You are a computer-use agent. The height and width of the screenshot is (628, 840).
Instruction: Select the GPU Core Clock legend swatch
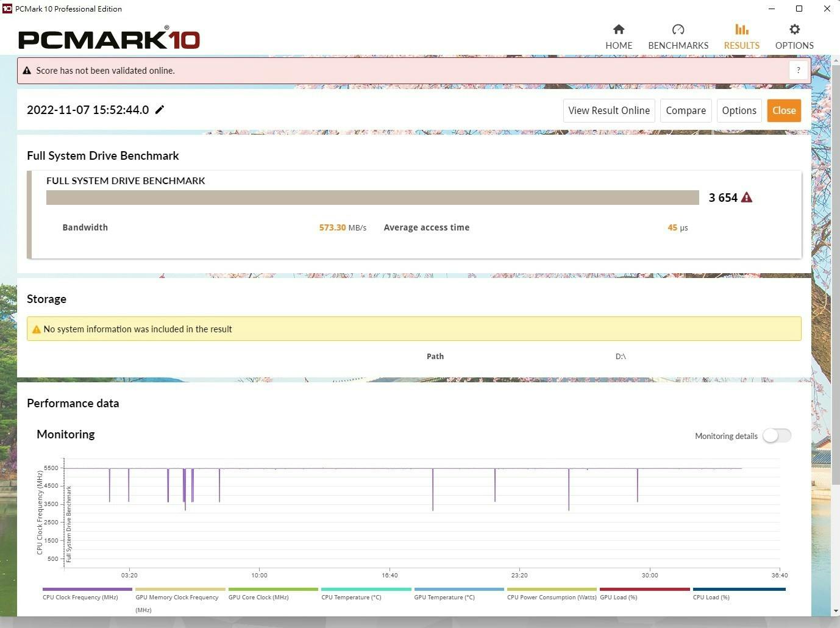[273, 589]
